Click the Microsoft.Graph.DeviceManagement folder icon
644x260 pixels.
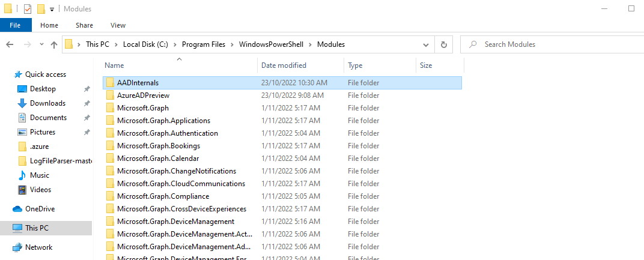tap(110, 222)
